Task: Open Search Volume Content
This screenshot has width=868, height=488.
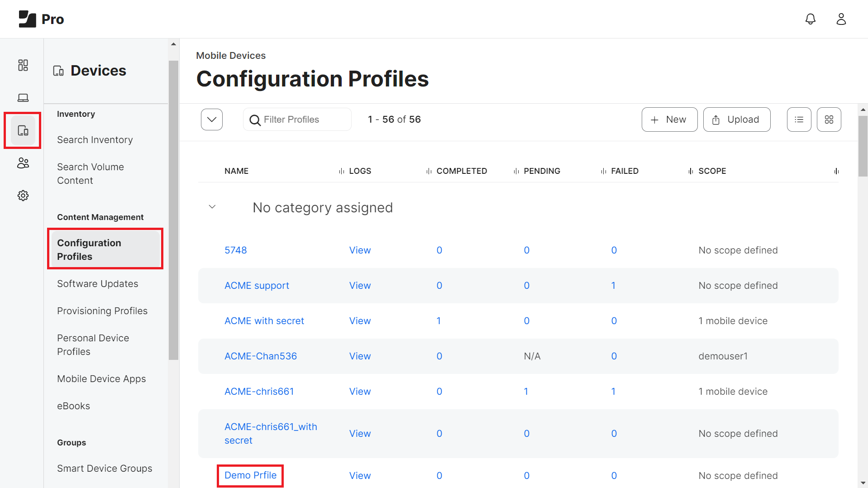Action: tap(91, 174)
